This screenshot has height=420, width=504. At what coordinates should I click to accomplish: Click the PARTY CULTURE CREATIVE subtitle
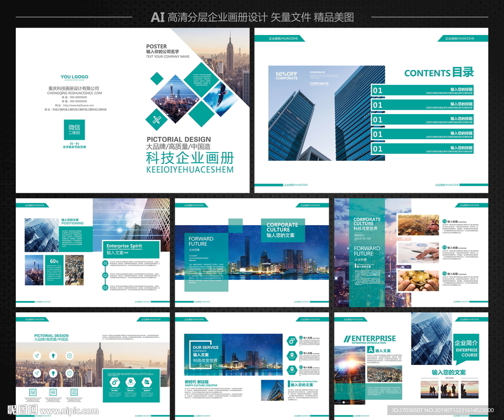coord(201,385)
